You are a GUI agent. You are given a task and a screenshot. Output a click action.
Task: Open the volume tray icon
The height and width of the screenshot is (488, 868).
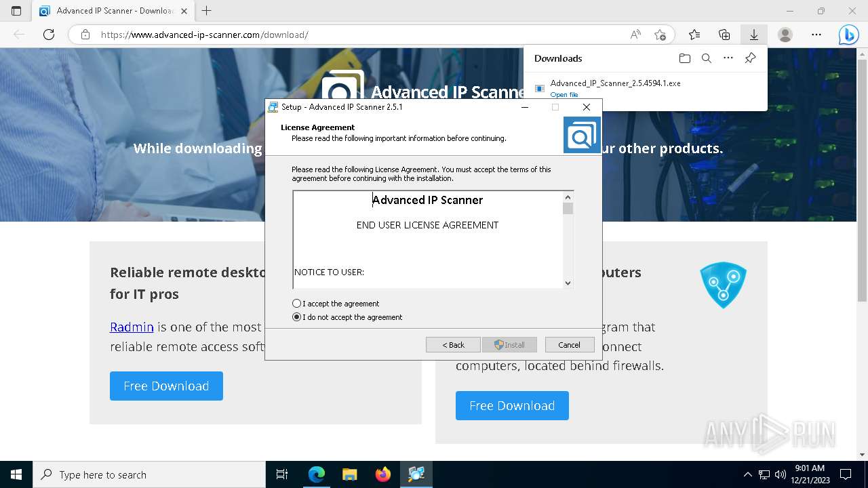click(x=781, y=474)
